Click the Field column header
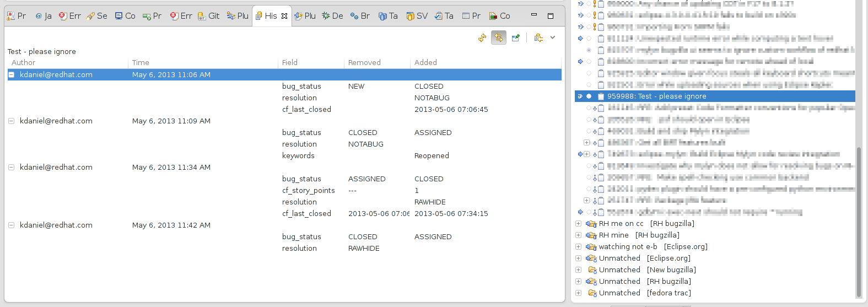Image resolution: width=868 pixels, height=307 pixels. coord(311,62)
